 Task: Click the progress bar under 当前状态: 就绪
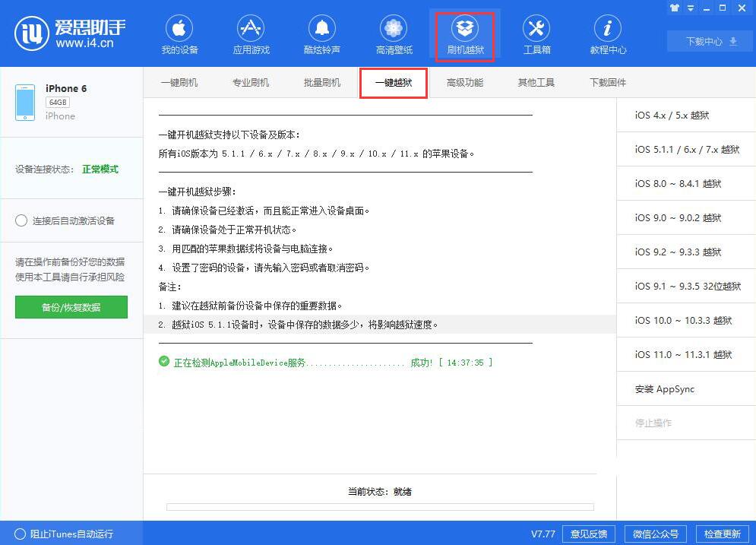click(x=378, y=507)
